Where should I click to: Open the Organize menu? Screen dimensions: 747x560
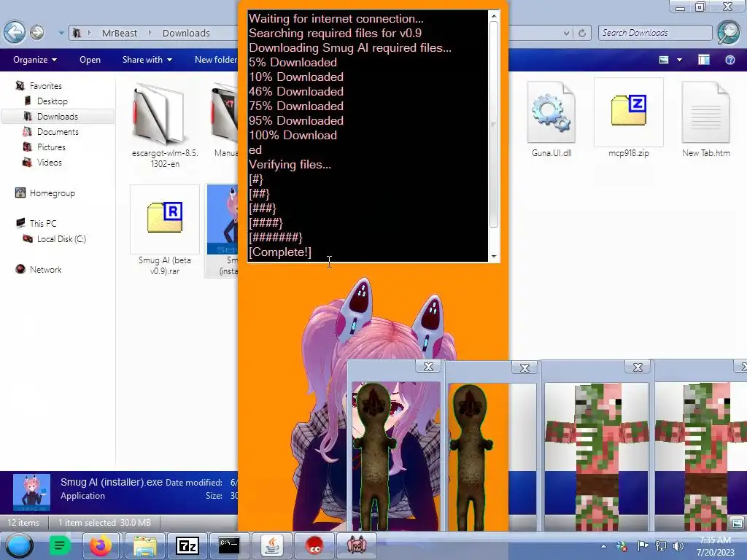point(35,60)
